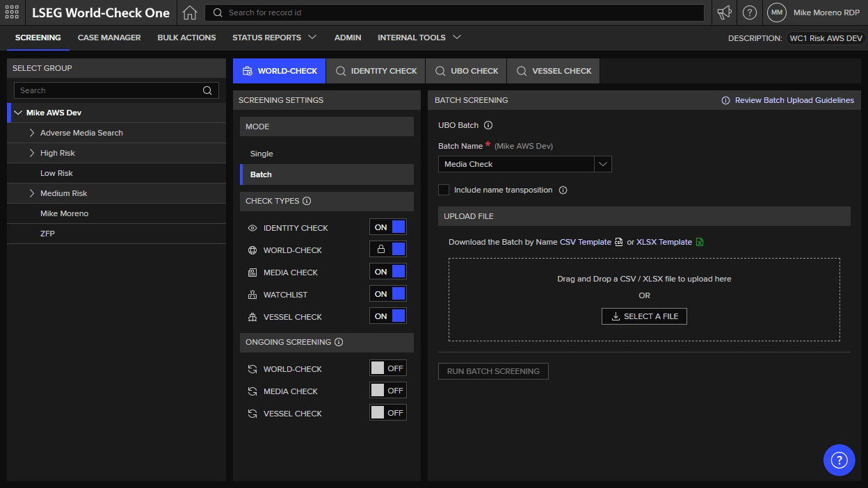This screenshot has width=868, height=488.
Task: Switch to the Vessel Check tab
Action: pyautogui.click(x=554, y=71)
